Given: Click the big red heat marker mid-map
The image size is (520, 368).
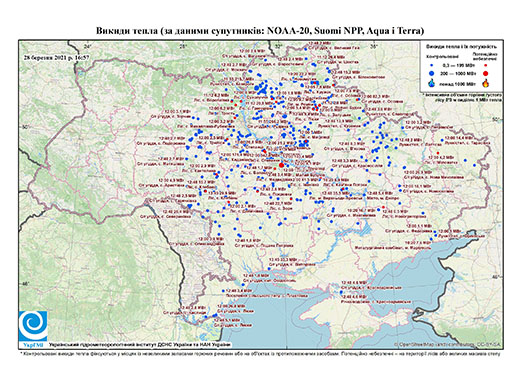Looking at the screenshot, I should pos(281,165).
